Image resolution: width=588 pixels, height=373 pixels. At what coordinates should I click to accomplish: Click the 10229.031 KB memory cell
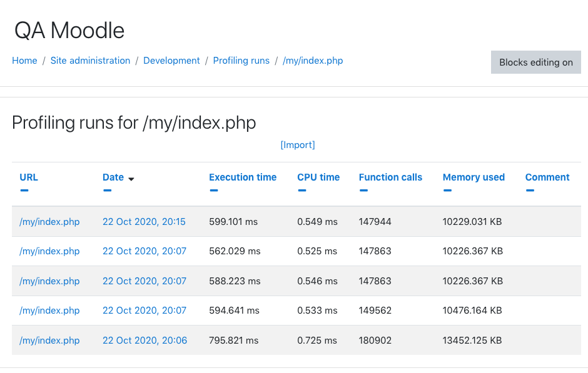[x=472, y=222]
